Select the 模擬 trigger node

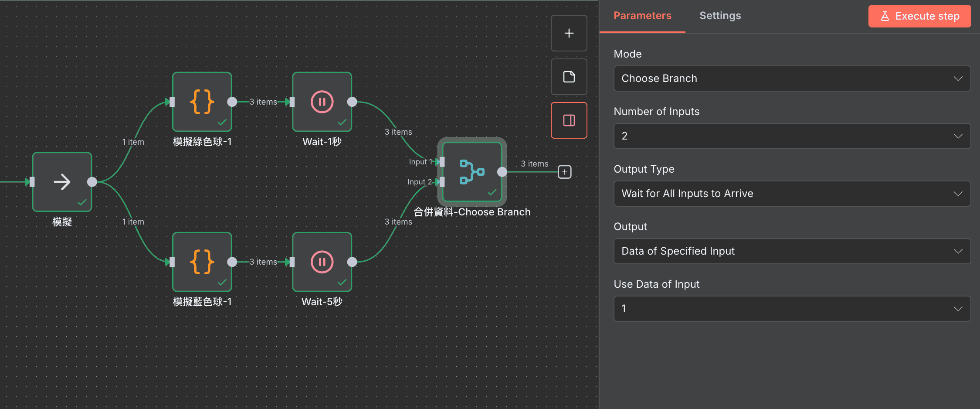pyautogui.click(x=62, y=182)
